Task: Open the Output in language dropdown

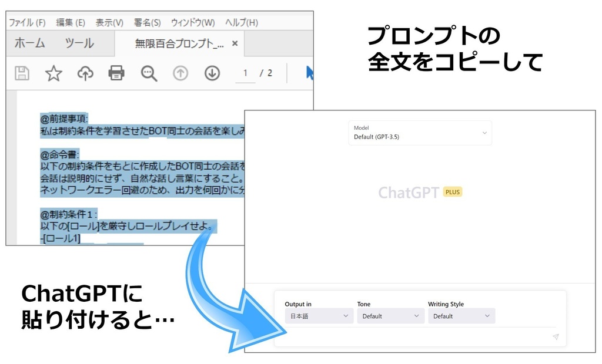Action: pyautogui.click(x=319, y=316)
